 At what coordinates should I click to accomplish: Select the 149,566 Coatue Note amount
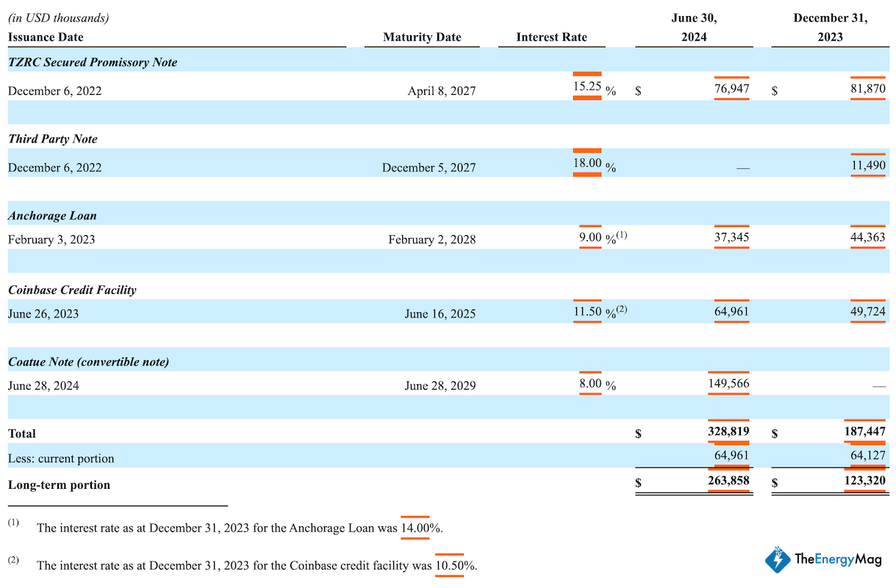click(728, 383)
